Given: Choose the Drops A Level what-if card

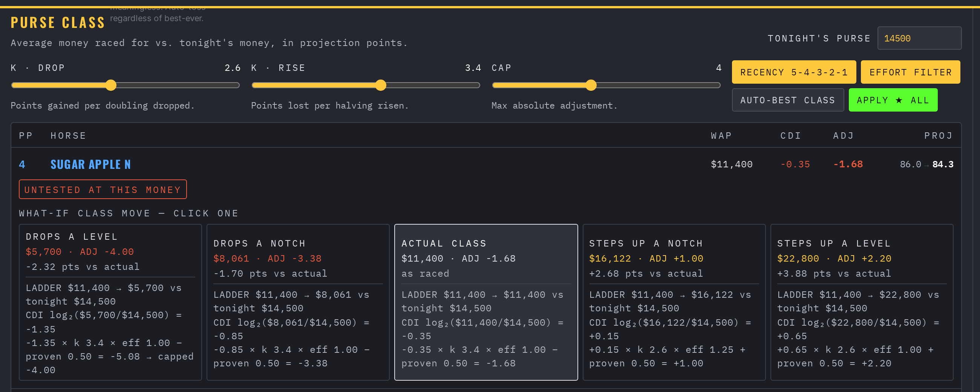Looking at the screenshot, I should click(110, 302).
